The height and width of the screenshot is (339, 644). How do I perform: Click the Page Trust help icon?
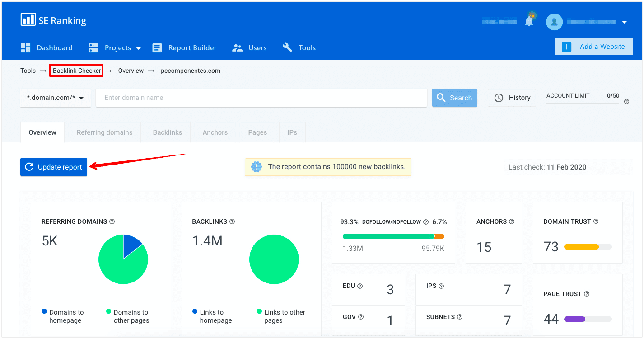click(587, 294)
